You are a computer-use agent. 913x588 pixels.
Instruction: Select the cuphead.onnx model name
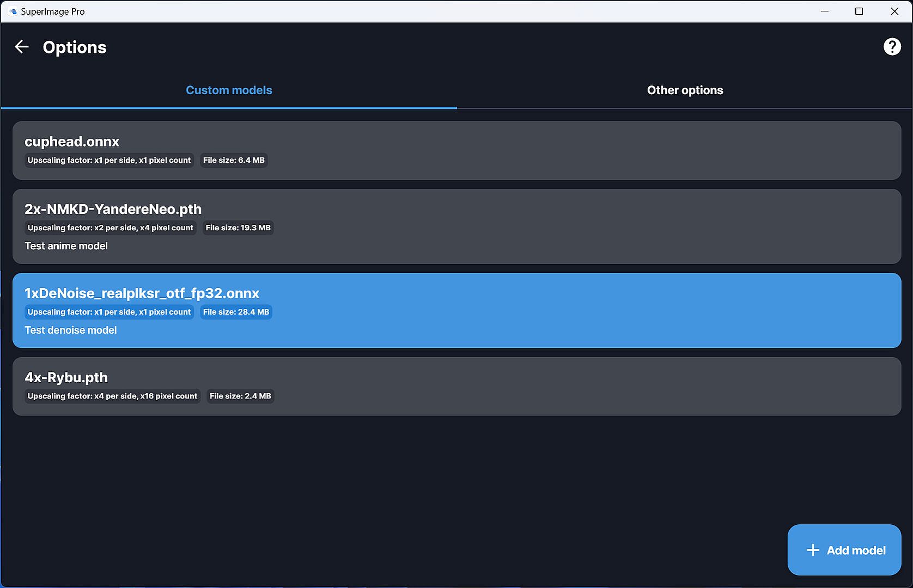pyautogui.click(x=72, y=142)
